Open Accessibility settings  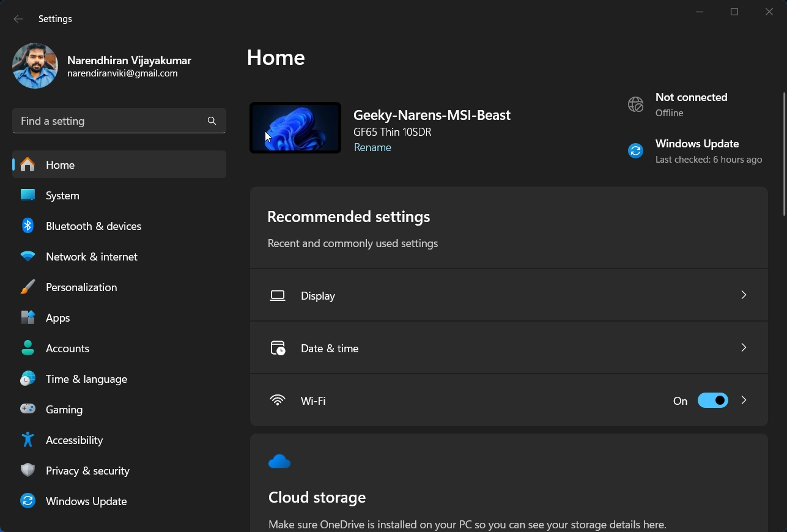(119, 440)
